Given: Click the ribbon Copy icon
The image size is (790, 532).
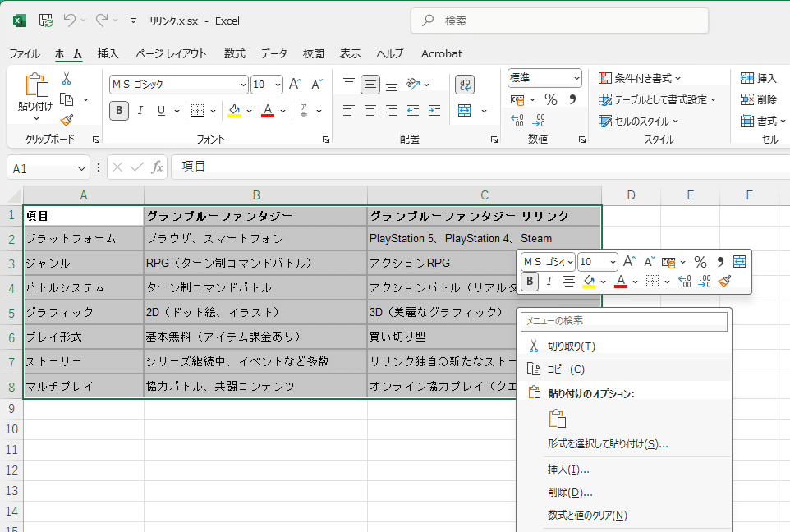Looking at the screenshot, I should 67,100.
